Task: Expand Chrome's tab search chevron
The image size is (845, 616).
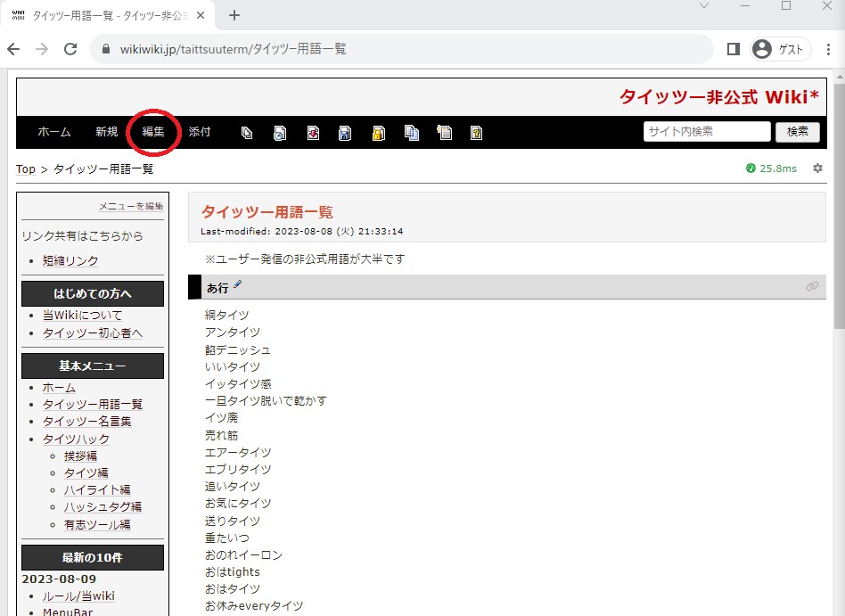Action: click(703, 7)
